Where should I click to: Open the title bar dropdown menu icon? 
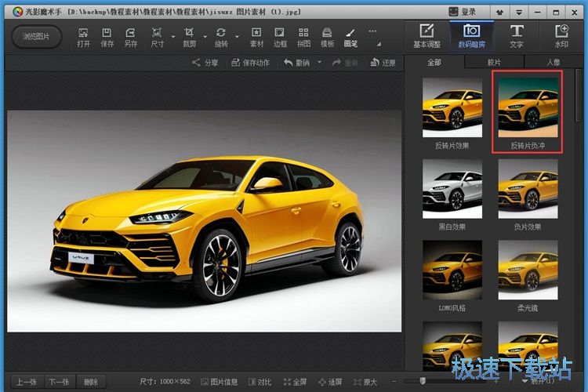(x=519, y=13)
